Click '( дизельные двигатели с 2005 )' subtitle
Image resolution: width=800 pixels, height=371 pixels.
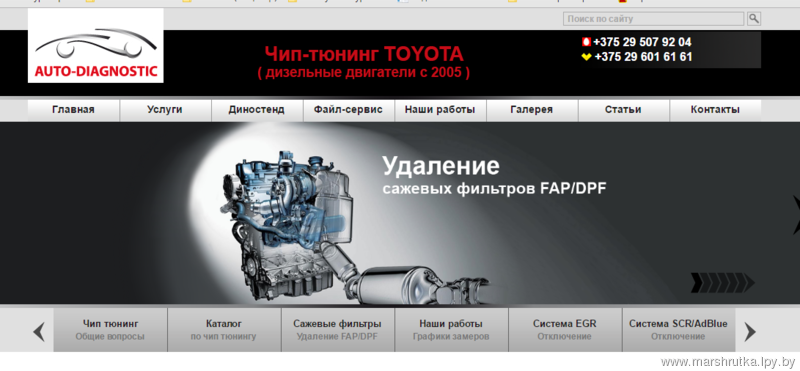tap(364, 72)
